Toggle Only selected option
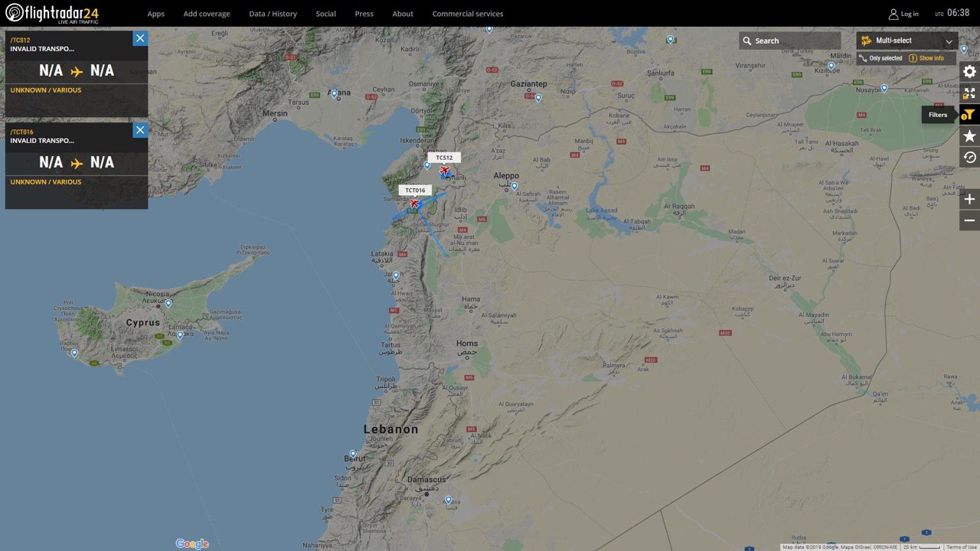Image resolution: width=980 pixels, height=551 pixels. [880, 58]
